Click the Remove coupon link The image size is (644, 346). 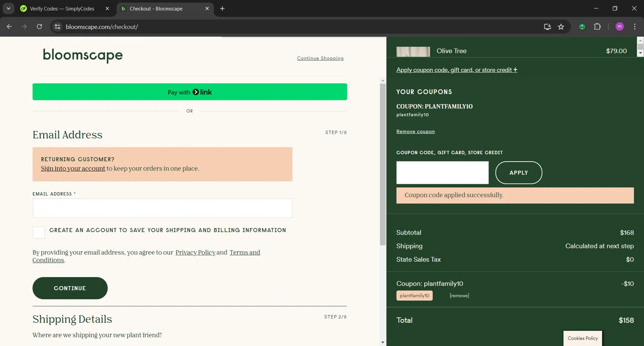click(x=415, y=132)
